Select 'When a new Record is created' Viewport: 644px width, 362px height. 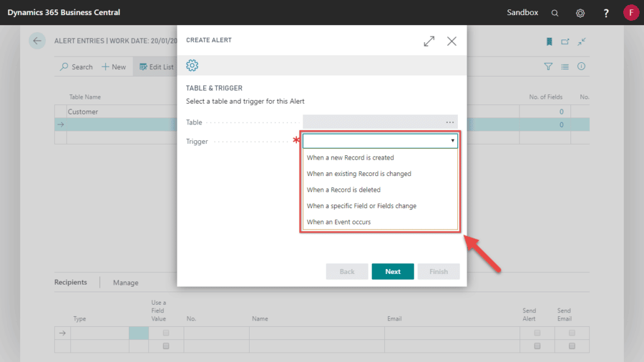tap(350, 157)
